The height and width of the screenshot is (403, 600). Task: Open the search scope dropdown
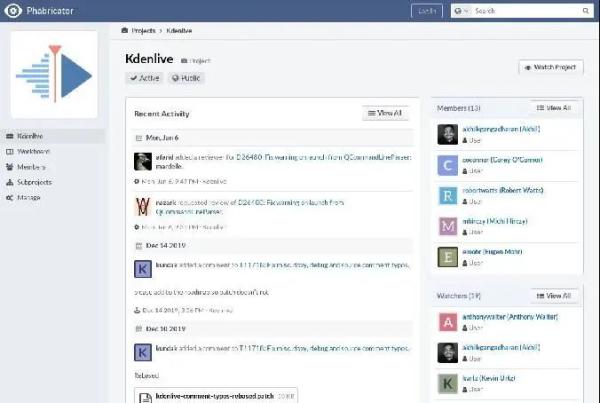460,11
